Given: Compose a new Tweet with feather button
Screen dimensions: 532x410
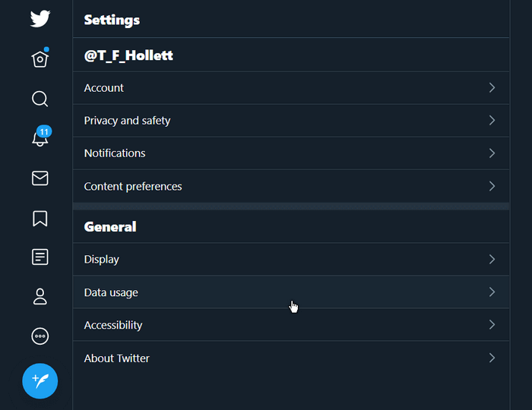Looking at the screenshot, I should [x=40, y=381].
